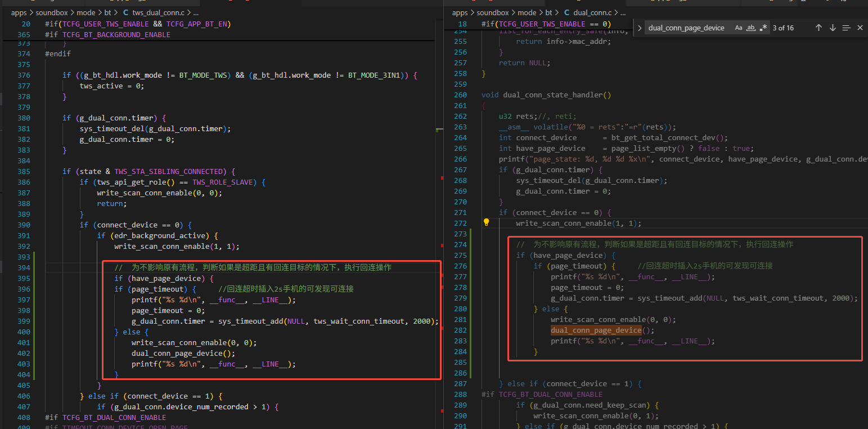
Task: Close the find widget
Action: (x=860, y=28)
